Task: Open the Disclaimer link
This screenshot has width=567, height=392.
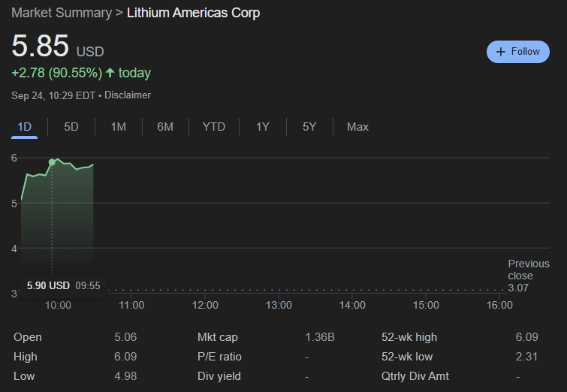Action: (128, 95)
